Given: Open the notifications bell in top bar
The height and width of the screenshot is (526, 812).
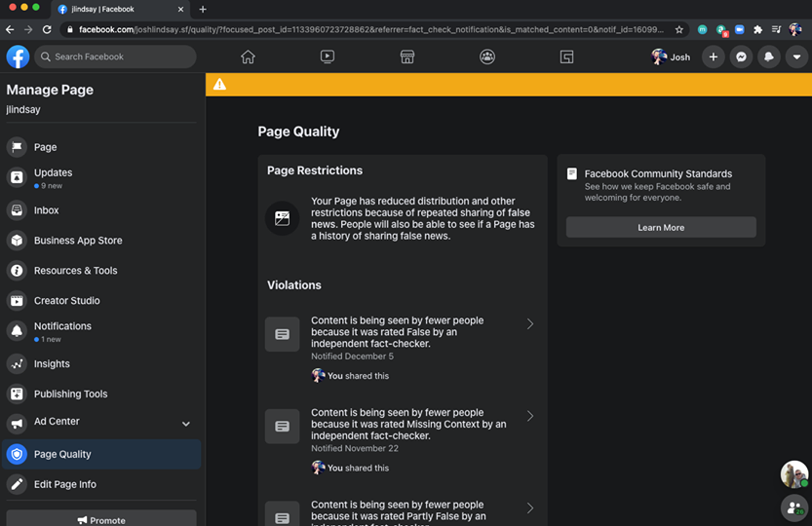Looking at the screenshot, I should pyautogui.click(x=769, y=56).
